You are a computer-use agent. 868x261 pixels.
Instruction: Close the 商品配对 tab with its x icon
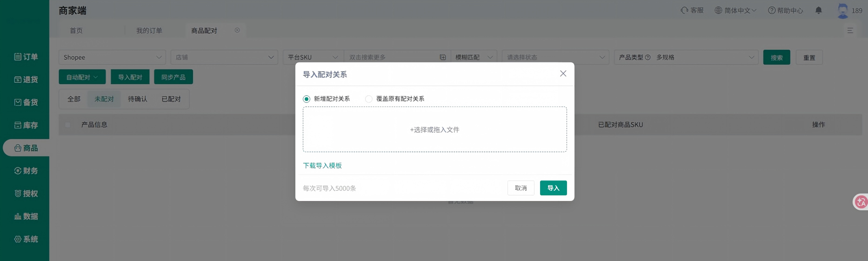click(237, 30)
